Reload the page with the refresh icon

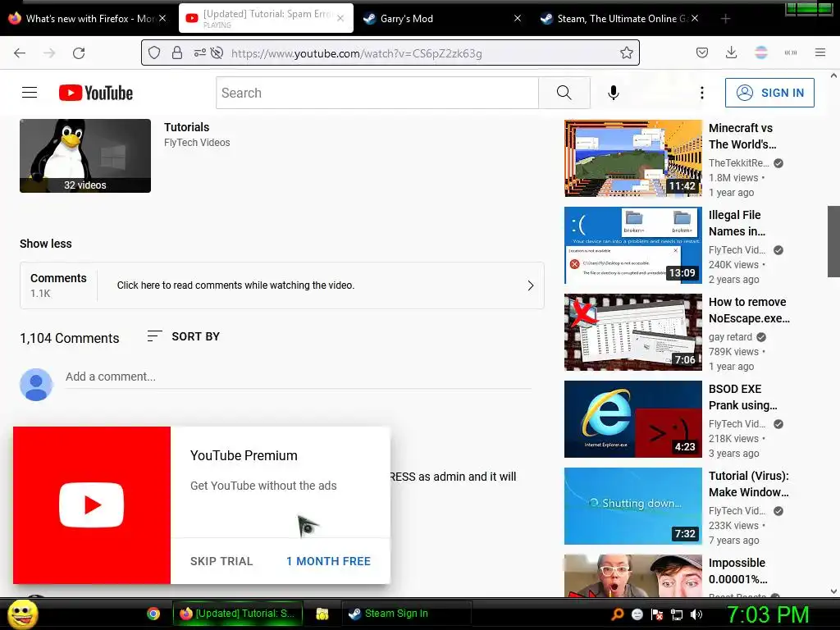coord(79,53)
